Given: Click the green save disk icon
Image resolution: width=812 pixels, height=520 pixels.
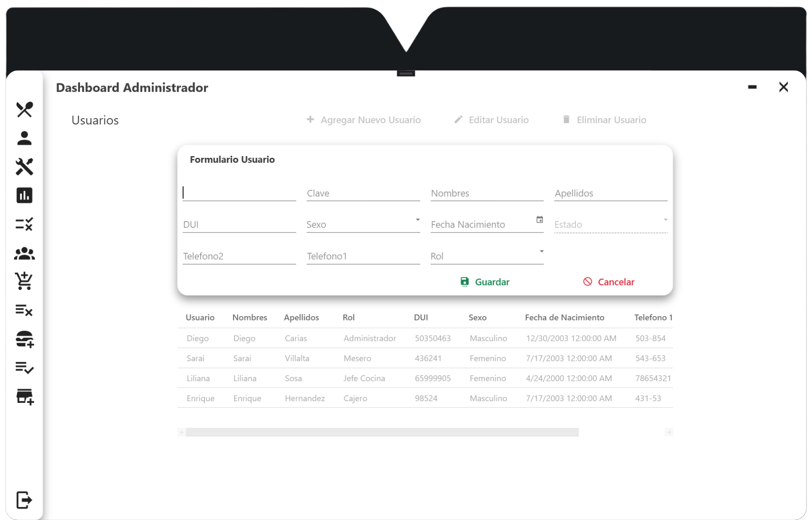Looking at the screenshot, I should pos(464,282).
